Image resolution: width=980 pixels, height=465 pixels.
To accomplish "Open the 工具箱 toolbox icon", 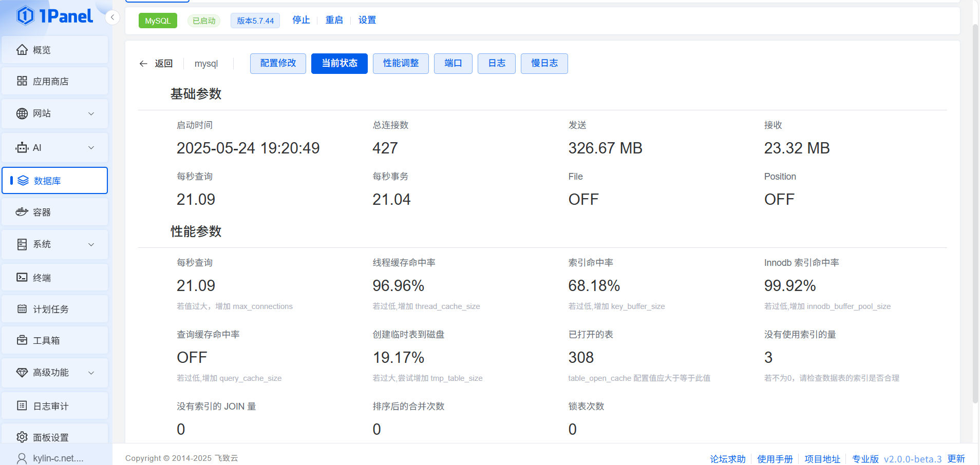I will (x=22, y=340).
